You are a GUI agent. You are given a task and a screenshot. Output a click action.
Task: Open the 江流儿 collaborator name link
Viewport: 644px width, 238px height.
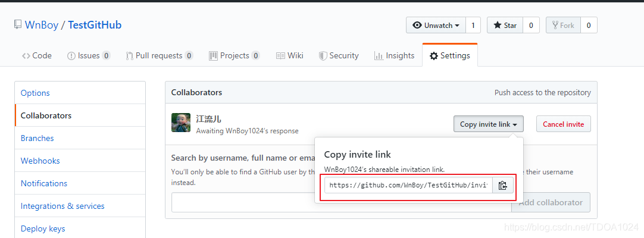(209, 119)
